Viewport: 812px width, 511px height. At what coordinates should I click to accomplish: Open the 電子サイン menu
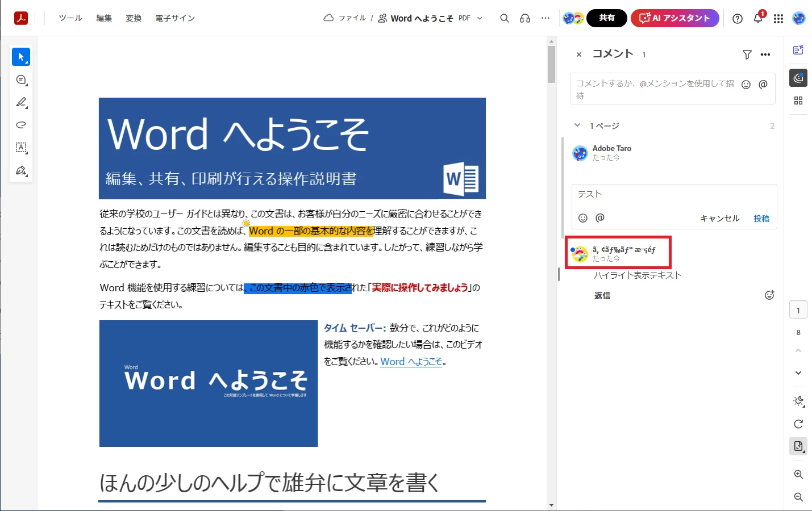click(175, 18)
